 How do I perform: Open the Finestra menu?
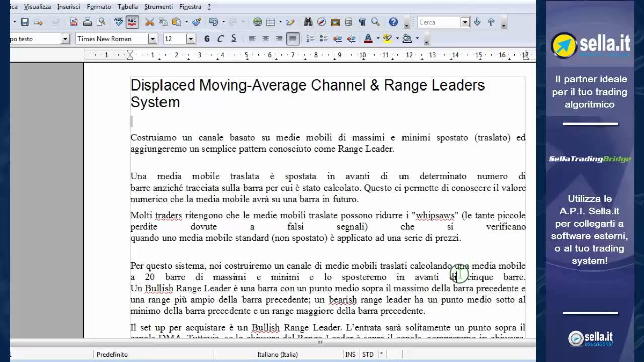point(190,7)
